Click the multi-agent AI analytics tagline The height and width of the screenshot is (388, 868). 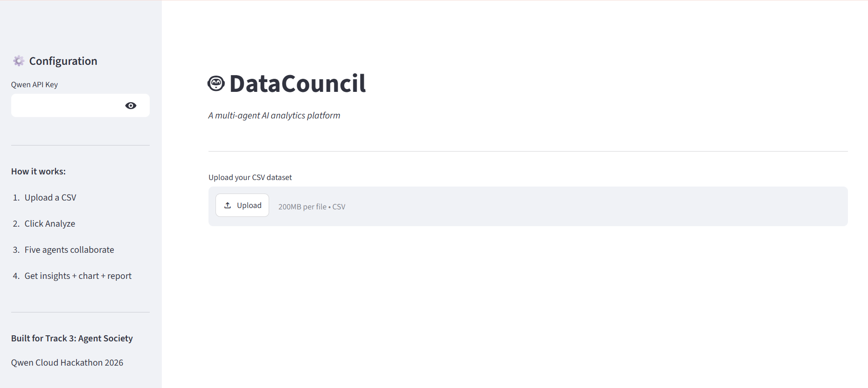[274, 115]
